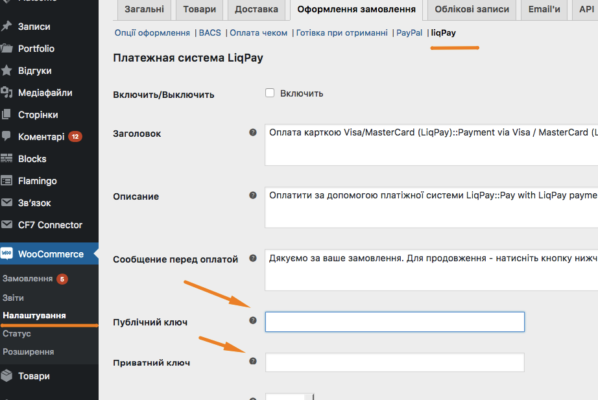Click the Заголовок text area
598x400 pixels.
[x=431, y=145]
